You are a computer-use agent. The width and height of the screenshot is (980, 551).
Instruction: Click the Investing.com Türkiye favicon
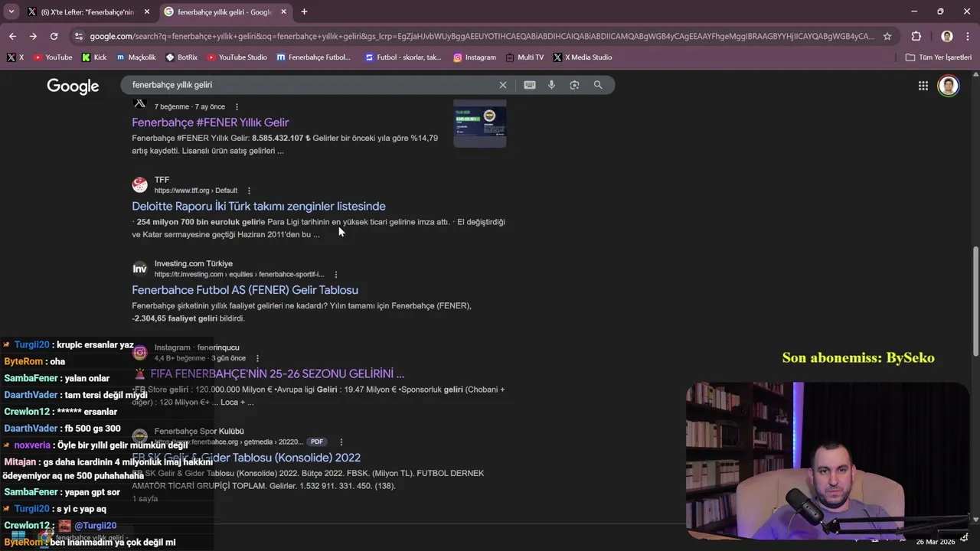(x=140, y=269)
